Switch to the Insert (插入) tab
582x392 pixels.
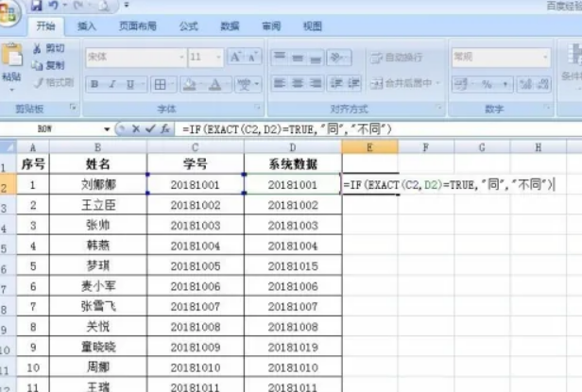87,26
